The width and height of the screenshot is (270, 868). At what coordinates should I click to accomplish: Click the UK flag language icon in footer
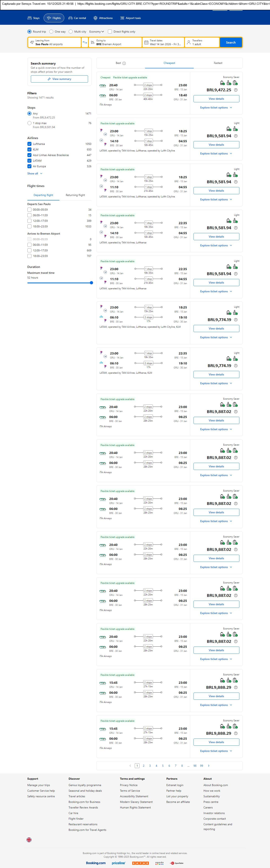pos(29,840)
